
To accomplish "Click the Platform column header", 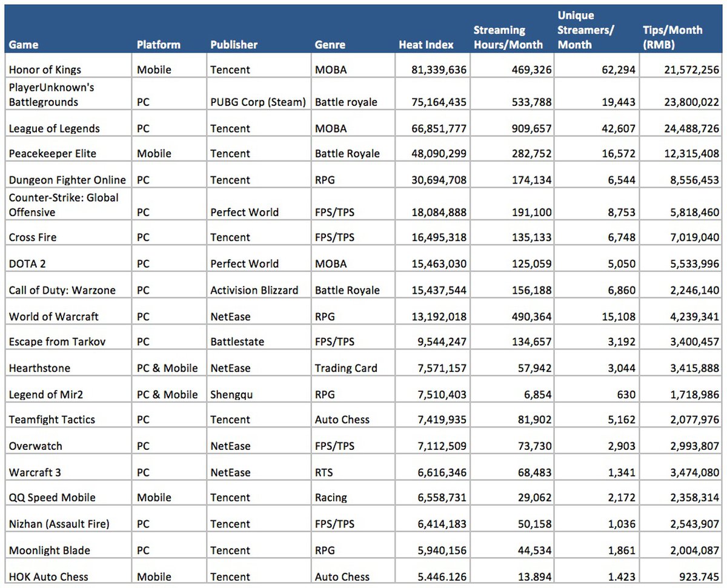I will 158,45.
